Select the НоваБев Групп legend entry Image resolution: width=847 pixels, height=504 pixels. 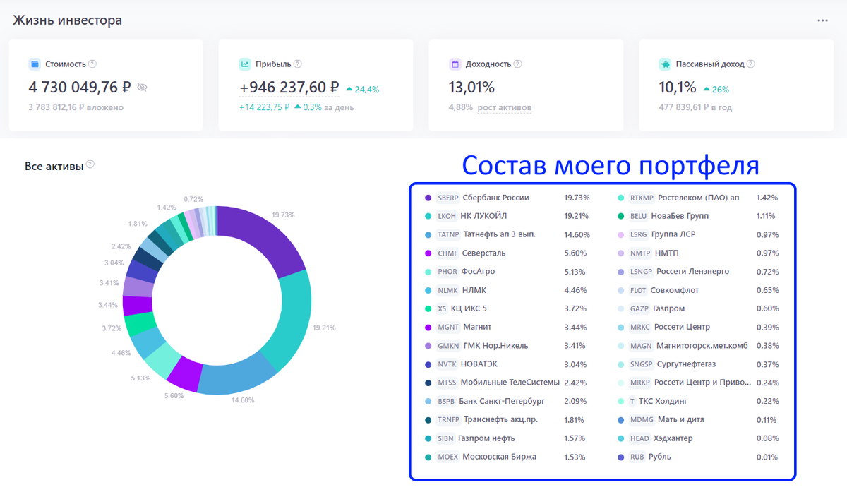pyautogui.click(x=698, y=216)
